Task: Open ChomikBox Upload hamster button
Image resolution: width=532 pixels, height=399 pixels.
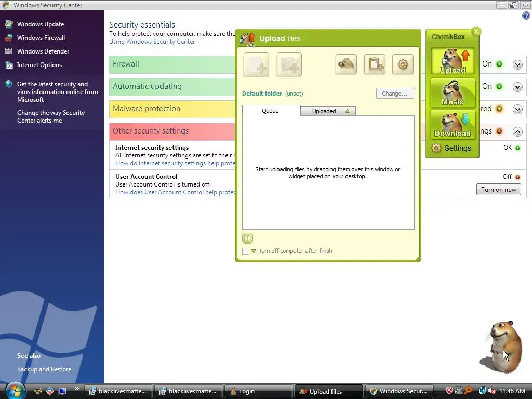Action: point(453,61)
